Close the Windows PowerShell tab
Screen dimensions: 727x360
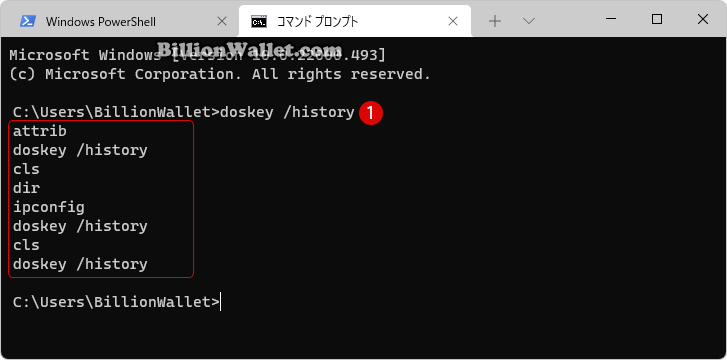point(222,21)
